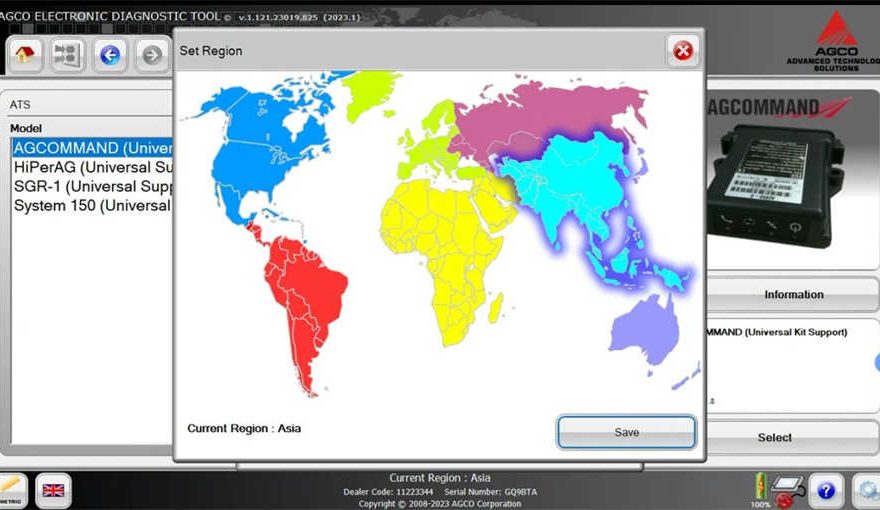Viewport: 880px width, 510px height.
Task: Open the Information panel button
Action: pos(793,295)
